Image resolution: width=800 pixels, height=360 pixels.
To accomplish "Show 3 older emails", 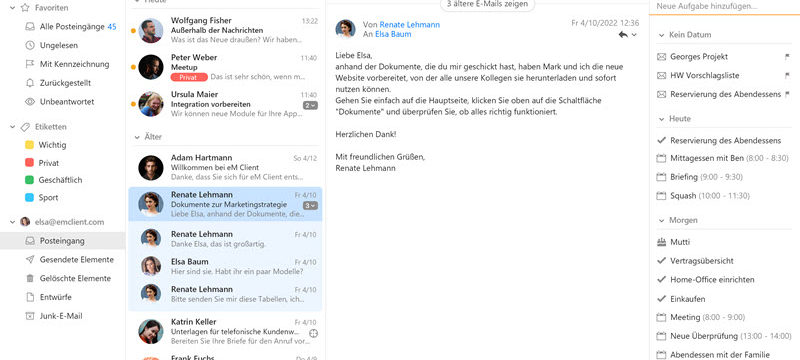I will 488,5.
